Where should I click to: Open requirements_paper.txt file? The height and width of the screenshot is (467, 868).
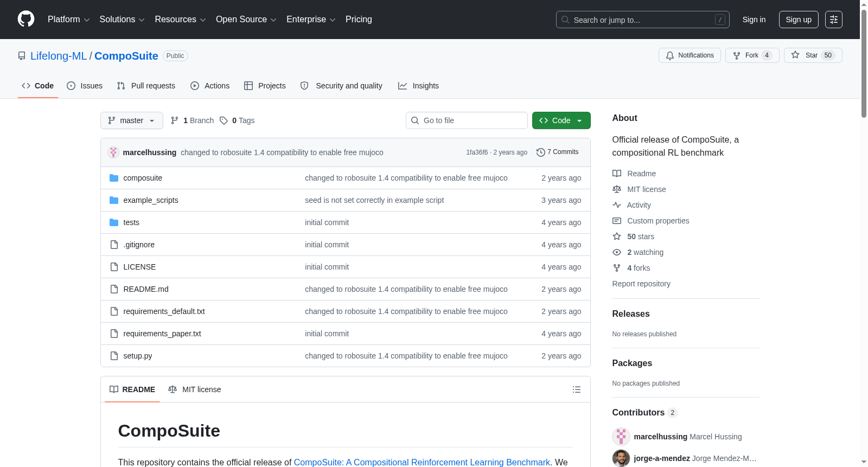click(162, 334)
